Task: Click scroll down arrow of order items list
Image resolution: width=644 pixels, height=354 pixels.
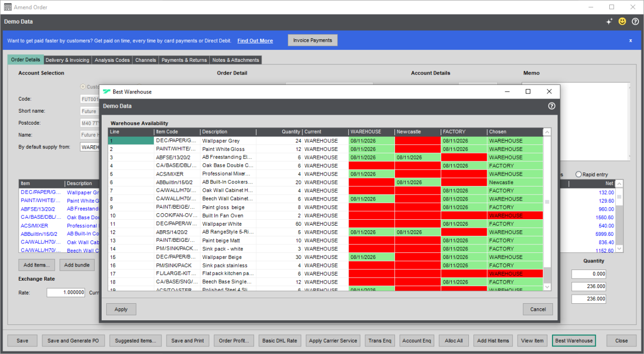Action: pyautogui.click(x=619, y=249)
